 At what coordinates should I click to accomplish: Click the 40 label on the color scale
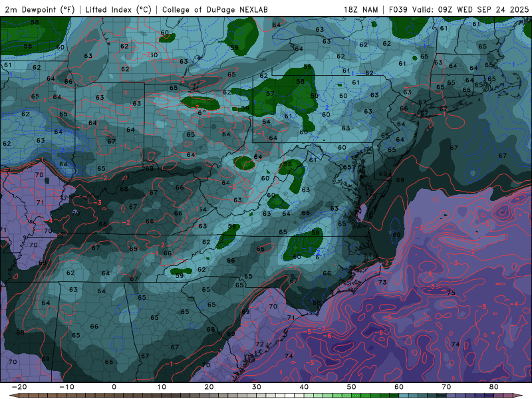(304, 387)
